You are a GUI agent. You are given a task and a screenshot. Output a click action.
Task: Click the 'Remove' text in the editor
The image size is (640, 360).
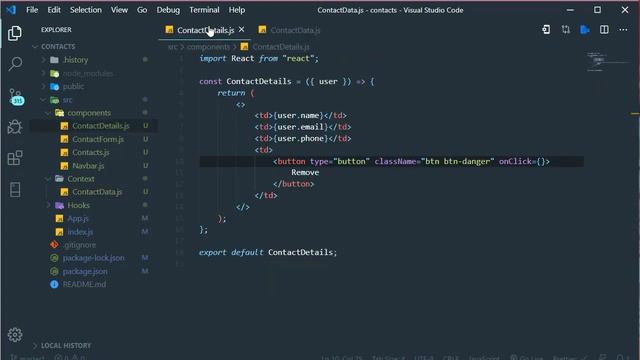[x=305, y=173]
